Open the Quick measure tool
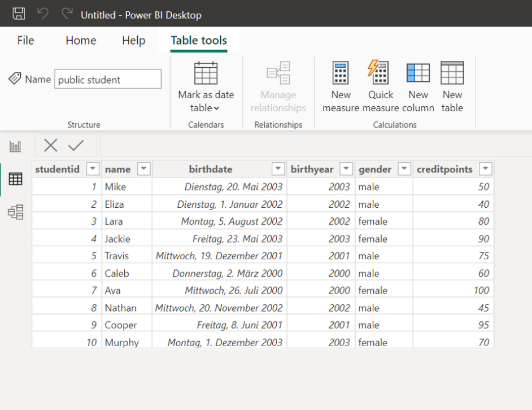This screenshot has width=532, height=410. pos(380,85)
